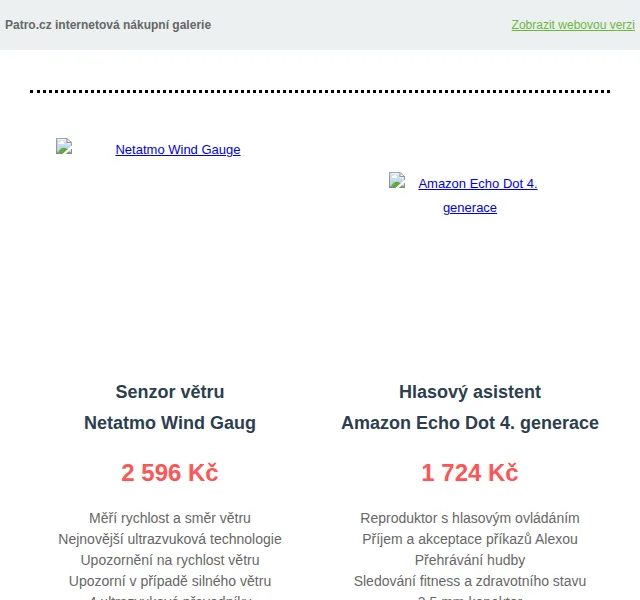
Task: Click the line 'Příjem a akceptace příkazů Alexou'
Action: click(x=470, y=539)
